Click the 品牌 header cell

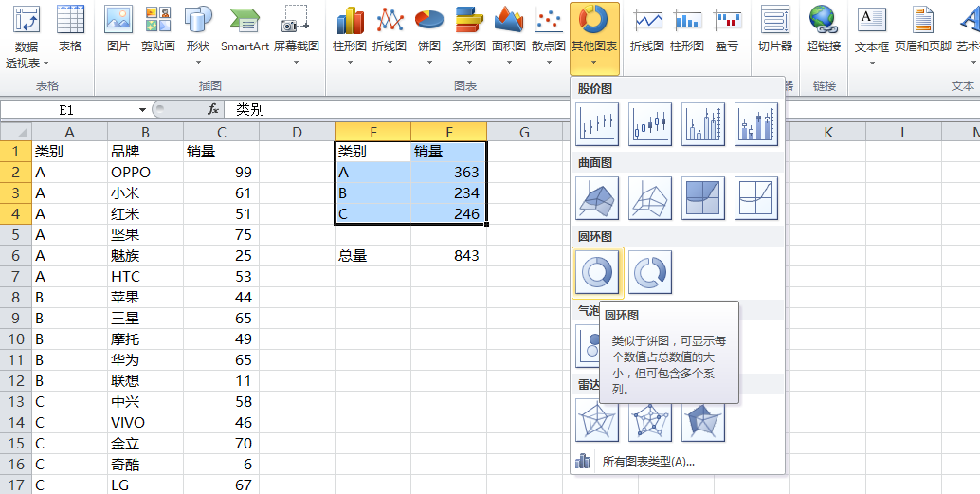pyautogui.click(x=145, y=152)
